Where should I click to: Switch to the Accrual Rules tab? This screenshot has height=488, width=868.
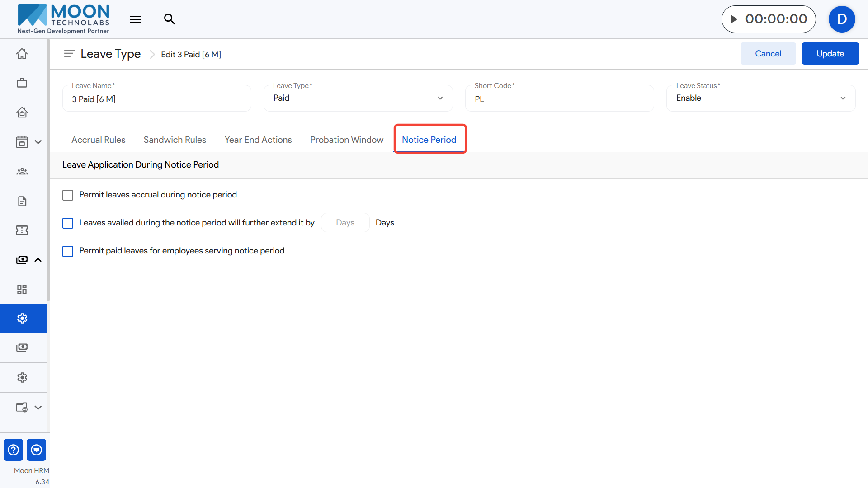point(98,140)
